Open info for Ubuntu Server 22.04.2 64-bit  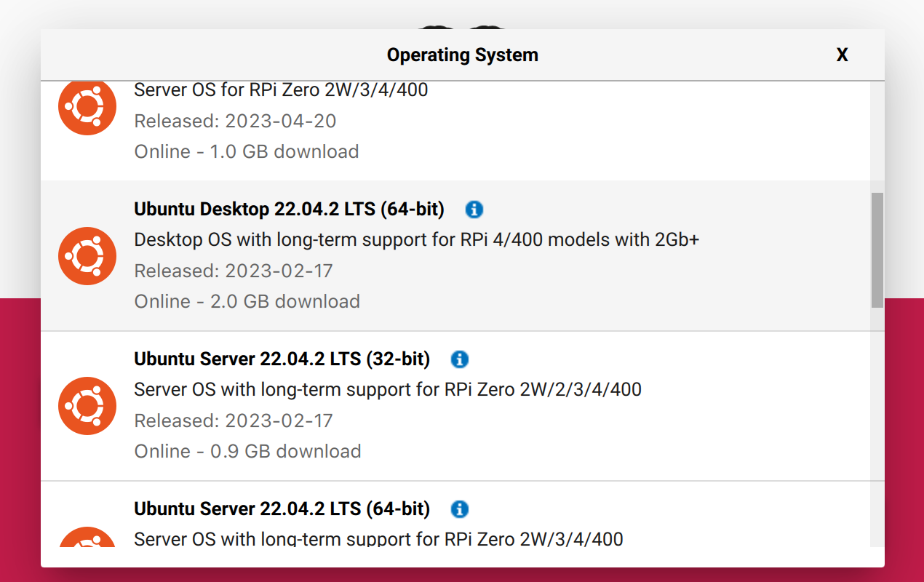460,509
